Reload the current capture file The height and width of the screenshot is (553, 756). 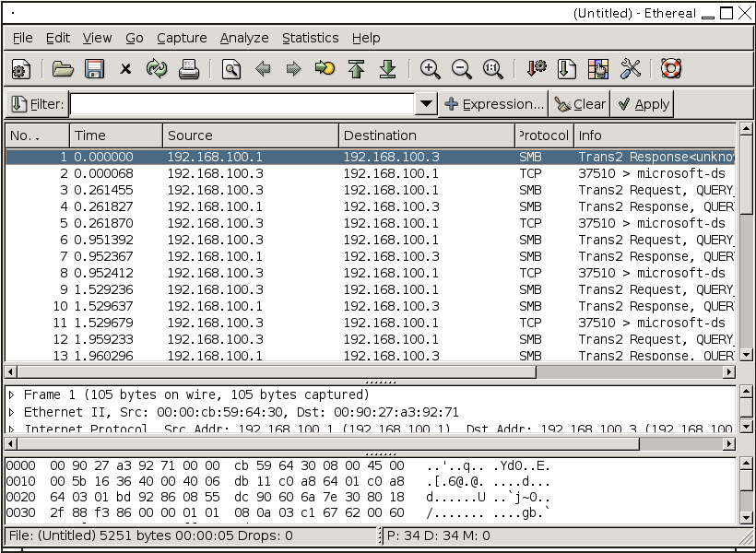(x=157, y=69)
